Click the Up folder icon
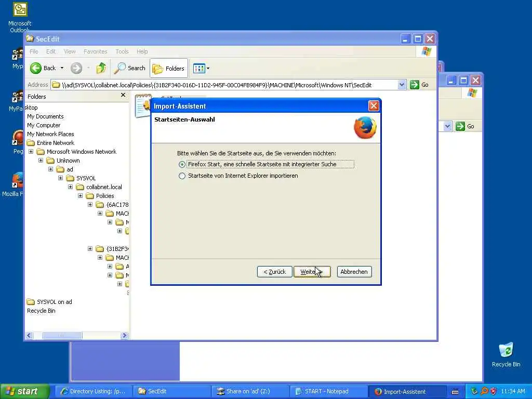 tap(101, 68)
